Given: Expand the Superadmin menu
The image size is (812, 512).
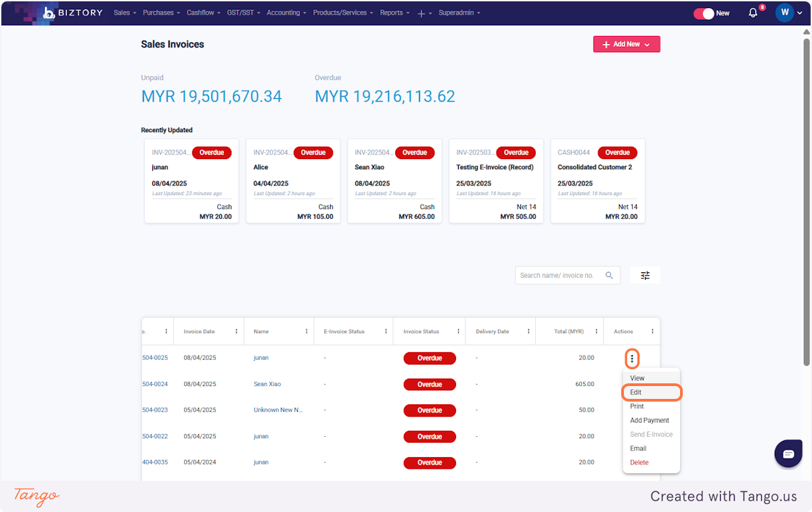Looking at the screenshot, I should tap(459, 13).
